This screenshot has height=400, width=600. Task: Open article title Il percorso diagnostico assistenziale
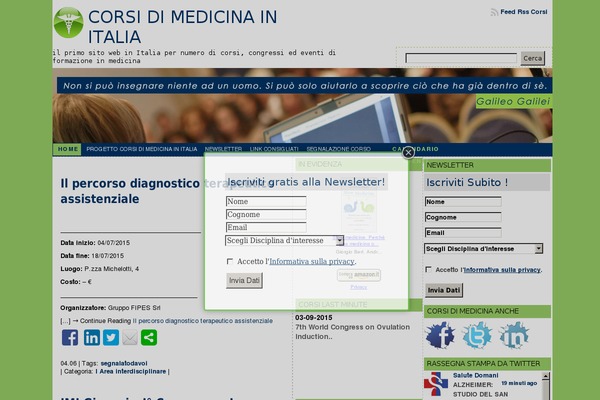(x=130, y=191)
